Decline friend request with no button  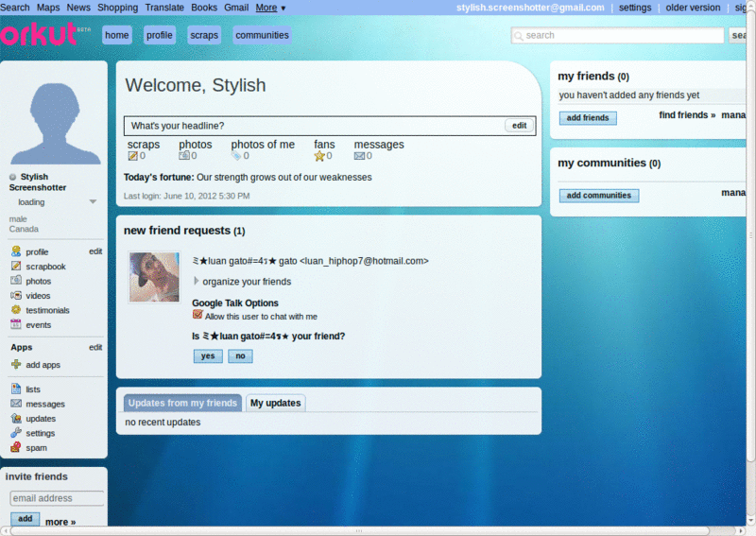point(240,356)
